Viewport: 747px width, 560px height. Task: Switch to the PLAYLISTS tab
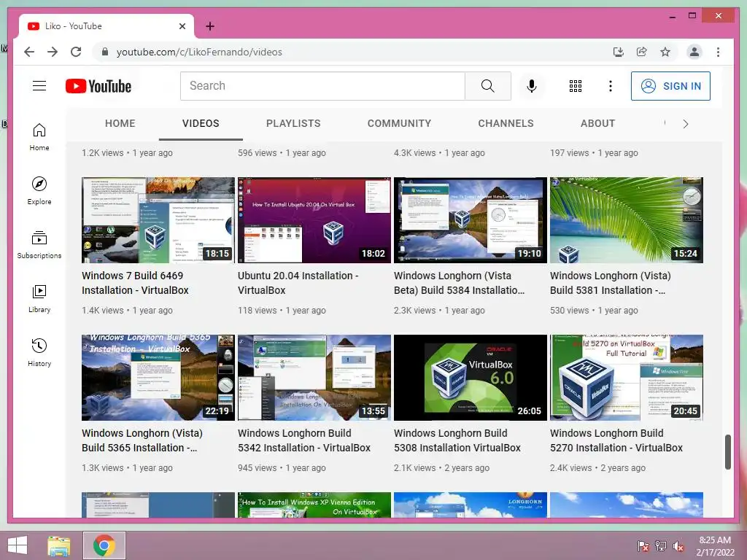coord(293,123)
